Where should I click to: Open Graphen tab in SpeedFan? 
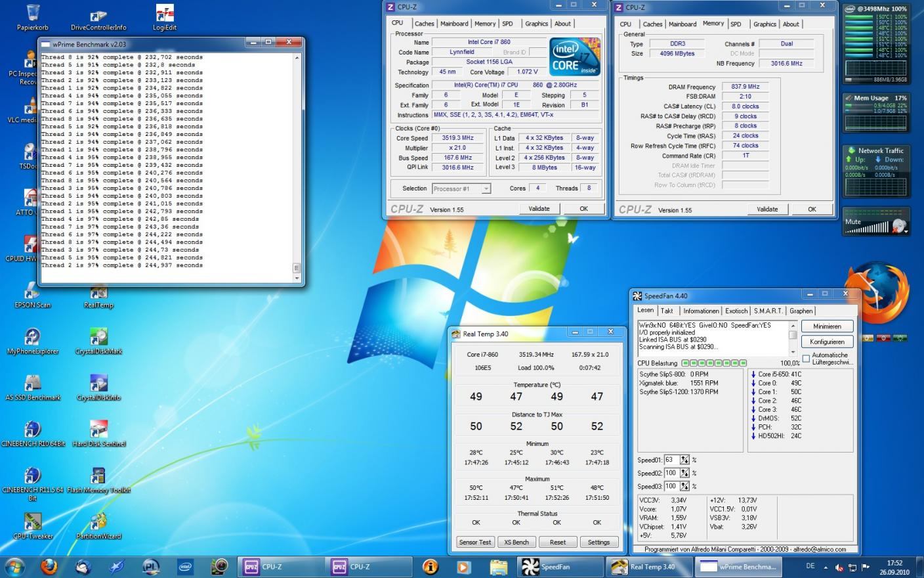click(801, 311)
